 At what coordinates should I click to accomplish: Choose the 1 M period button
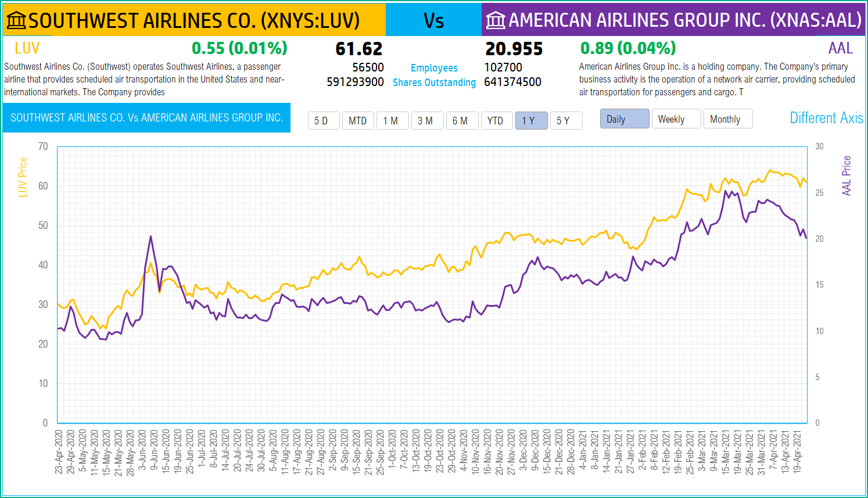point(393,120)
